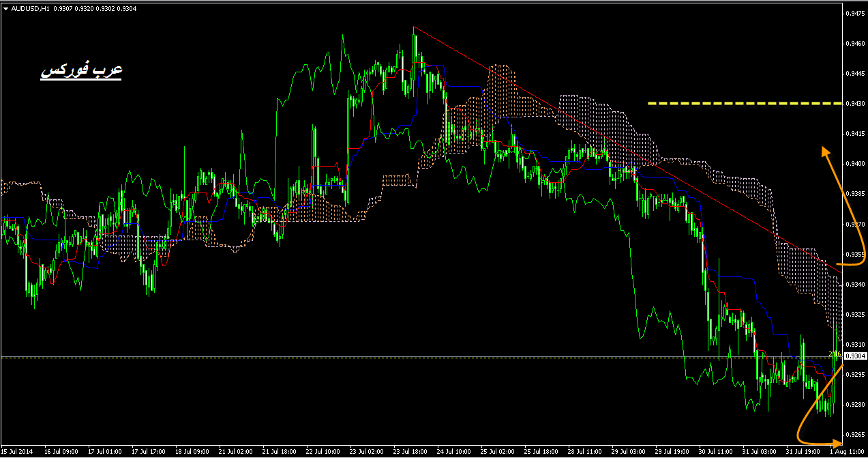This screenshot has width=868, height=458.
Task: Click the 0.9385 price axis label
Action: click(x=856, y=194)
